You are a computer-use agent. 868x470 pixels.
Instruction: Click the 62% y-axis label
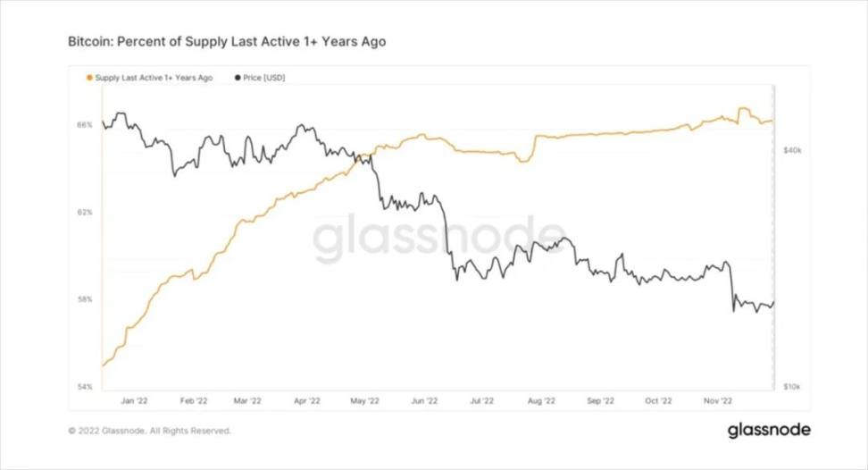pyautogui.click(x=84, y=213)
